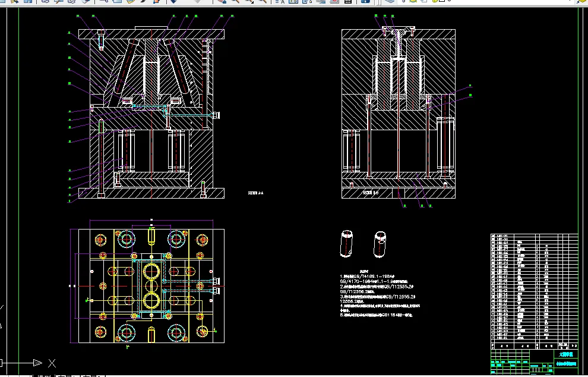Image resolution: width=588 pixels, height=377 pixels.
Task: Select the SECTION A-A label text
Action: 256,193
